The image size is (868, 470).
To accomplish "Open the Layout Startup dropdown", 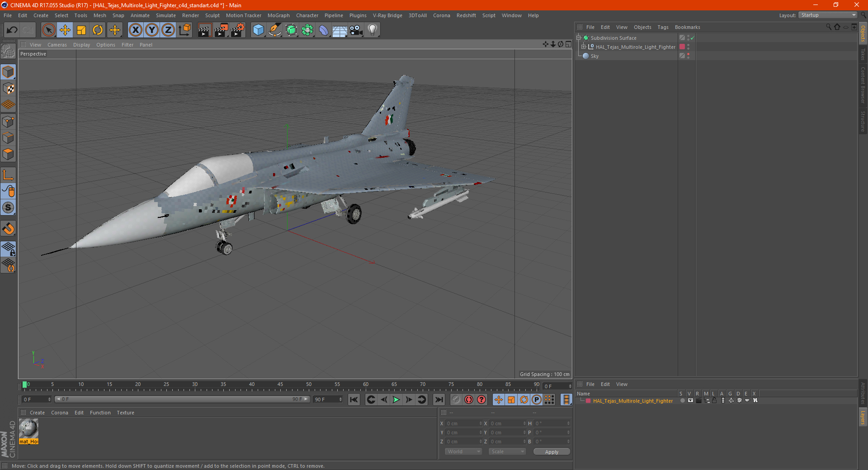I will coord(828,15).
